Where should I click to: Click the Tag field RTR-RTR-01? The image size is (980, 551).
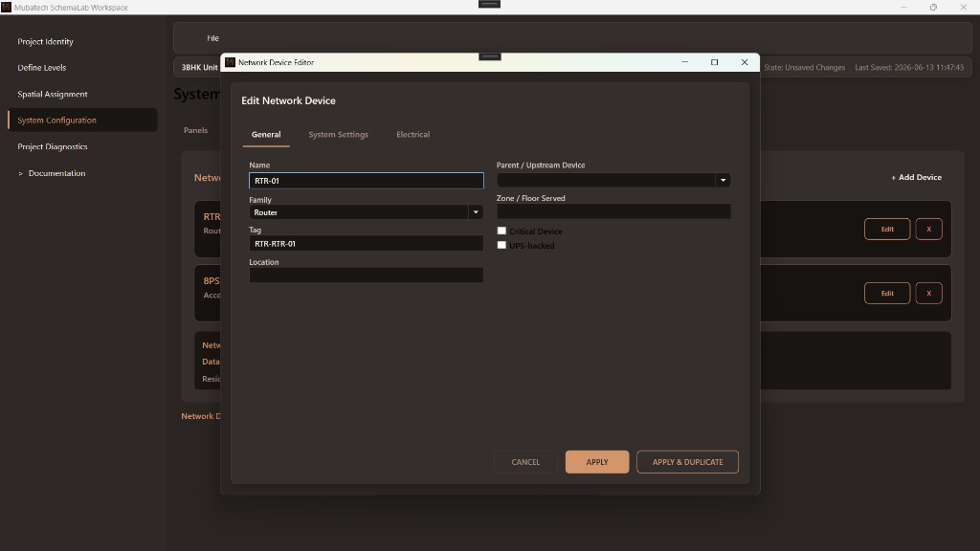point(367,244)
